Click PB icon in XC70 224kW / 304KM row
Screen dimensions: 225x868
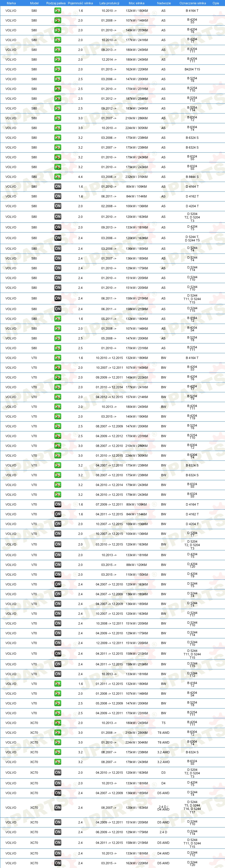click(58, 742)
